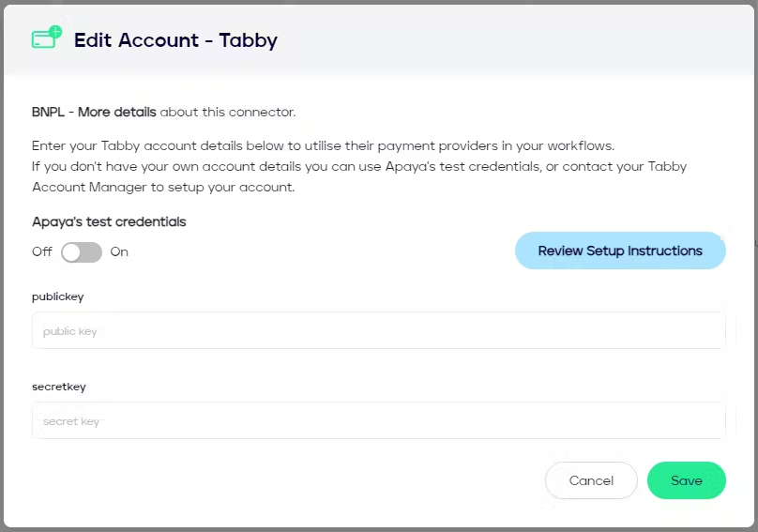Click the green plus badge on card icon
Image resolution: width=758 pixels, height=532 pixels.
click(x=55, y=31)
